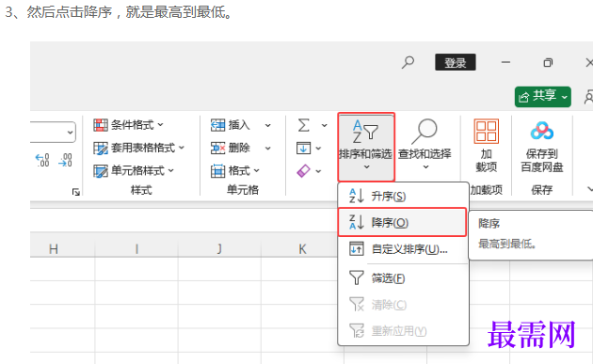Select 筛选(F) filter option
The height and width of the screenshot is (364, 593).
403,278
